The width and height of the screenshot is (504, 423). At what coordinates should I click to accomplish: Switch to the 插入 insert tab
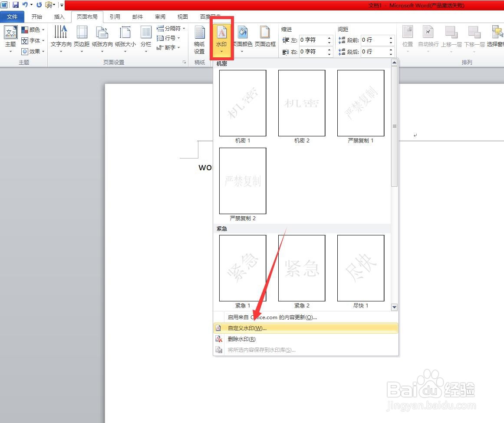pos(59,17)
